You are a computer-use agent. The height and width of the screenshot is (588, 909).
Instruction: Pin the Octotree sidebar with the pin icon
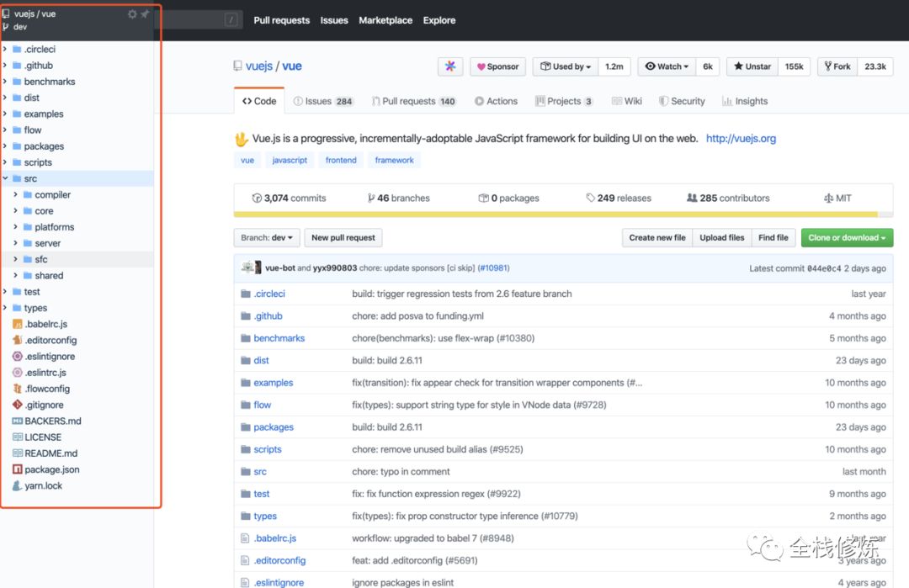pyautogui.click(x=145, y=14)
